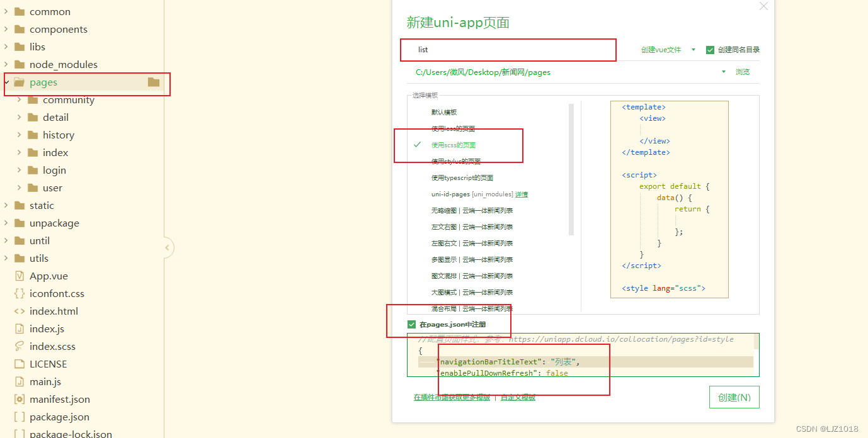Image resolution: width=868 pixels, height=438 pixels.
Task: Select the 多图显示 news list template
Action: coord(472,259)
